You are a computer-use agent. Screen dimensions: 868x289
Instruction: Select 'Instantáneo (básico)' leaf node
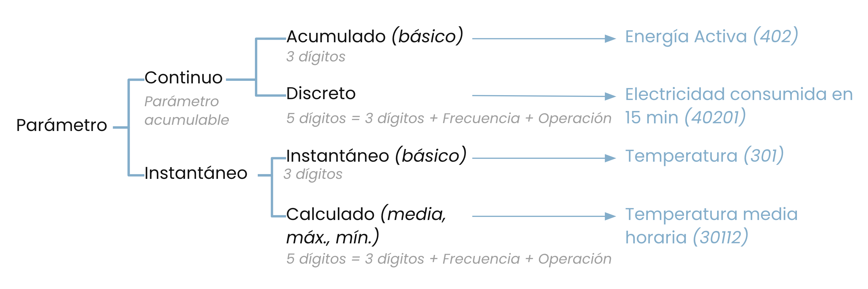(x=376, y=155)
